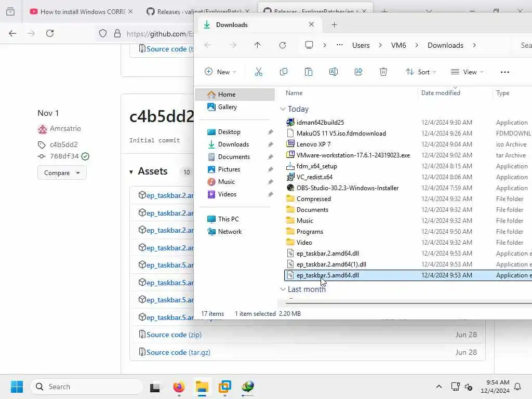Viewport: 532px width, 399px height.
Task: Open Firefox list-all-tabs icon at top left
Action: click(10, 11)
